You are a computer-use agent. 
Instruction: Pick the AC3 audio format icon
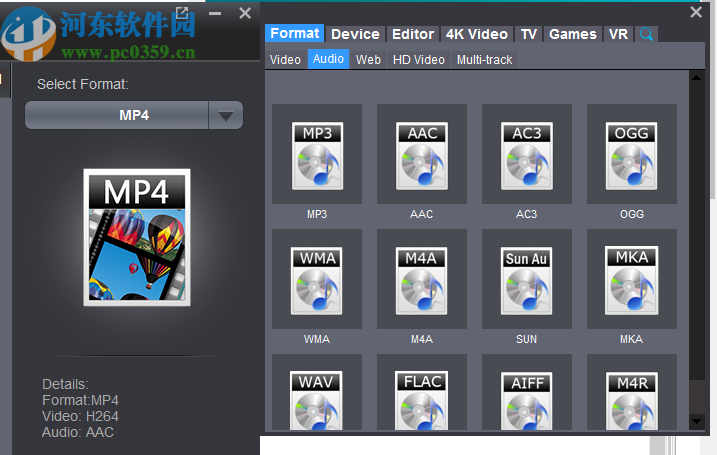coord(527,154)
